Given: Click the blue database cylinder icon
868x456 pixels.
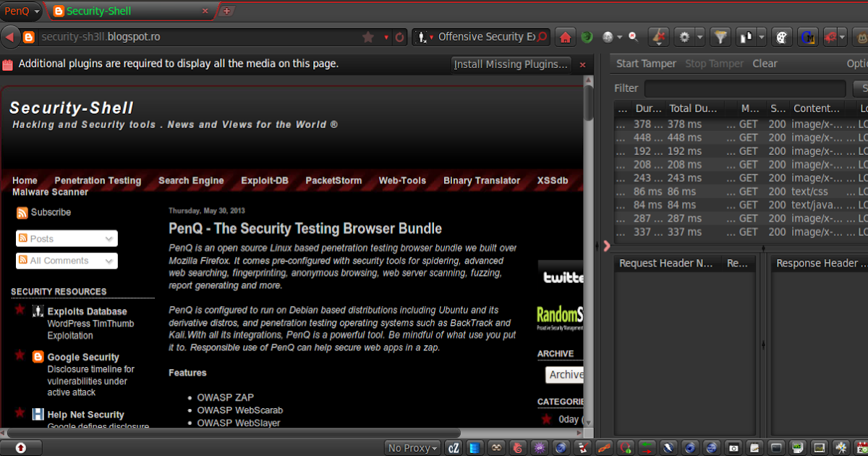Looking at the screenshot, I should pos(474,448).
